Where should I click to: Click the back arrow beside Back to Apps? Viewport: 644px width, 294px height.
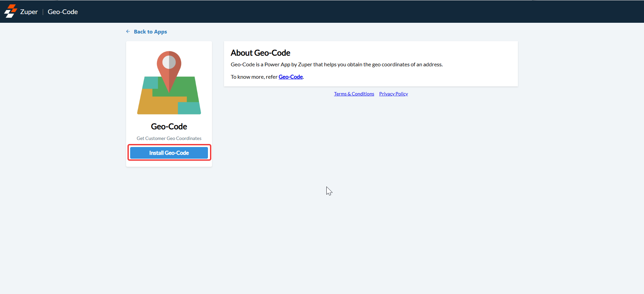click(x=128, y=31)
